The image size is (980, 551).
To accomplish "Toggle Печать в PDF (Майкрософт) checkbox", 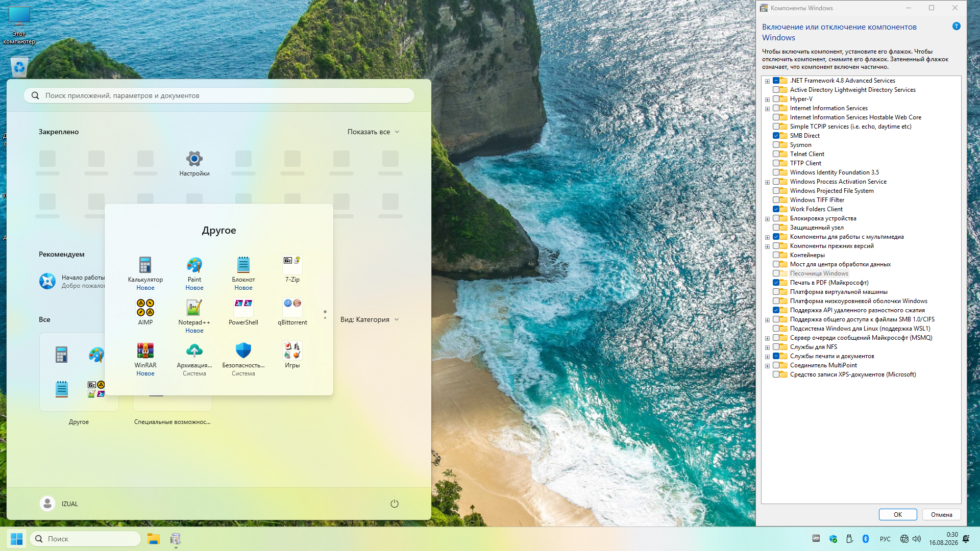I will [776, 283].
